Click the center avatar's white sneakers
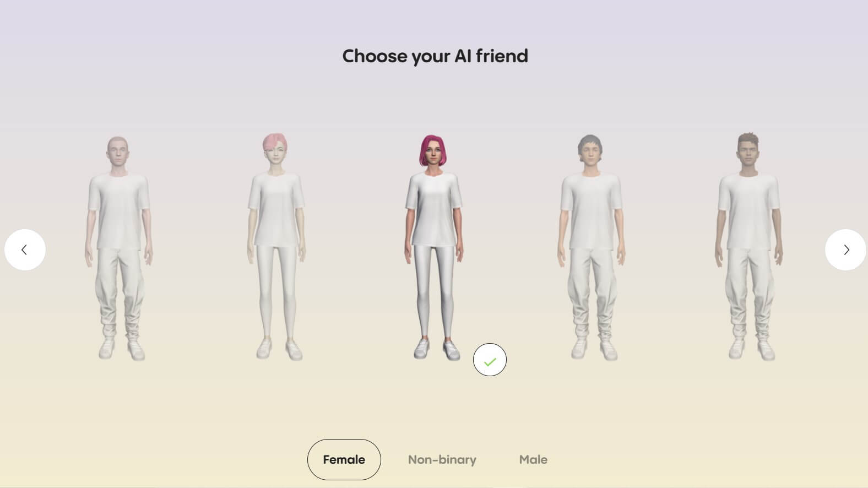 coord(437,349)
